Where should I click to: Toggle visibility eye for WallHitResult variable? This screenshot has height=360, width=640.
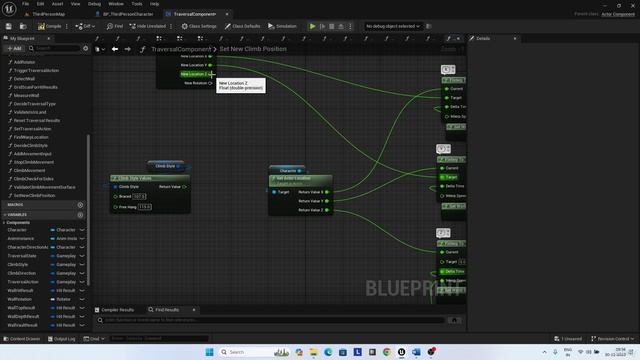pos(82,291)
